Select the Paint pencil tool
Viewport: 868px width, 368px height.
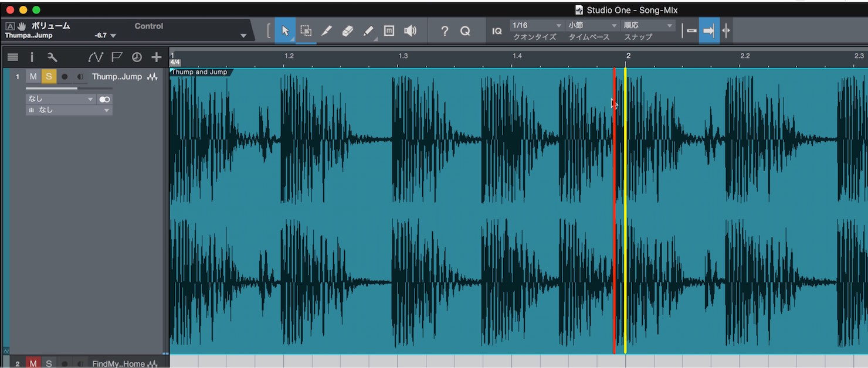point(368,31)
